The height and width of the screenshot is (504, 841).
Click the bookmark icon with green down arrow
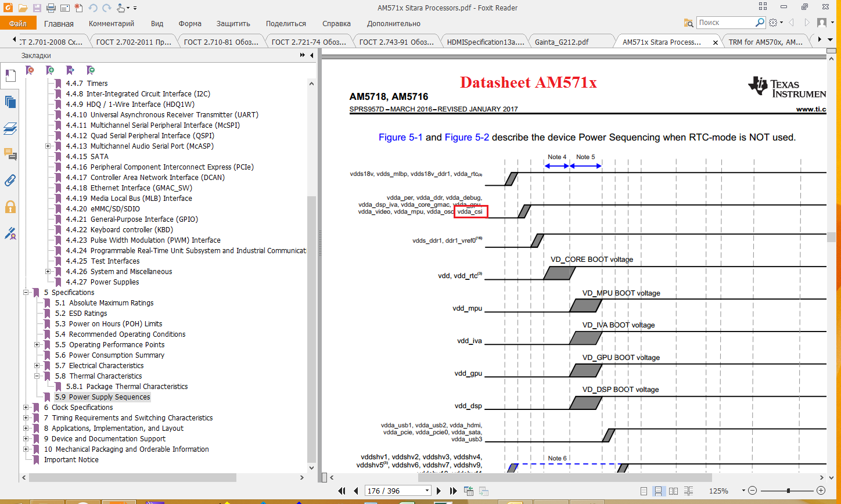(91, 70)
